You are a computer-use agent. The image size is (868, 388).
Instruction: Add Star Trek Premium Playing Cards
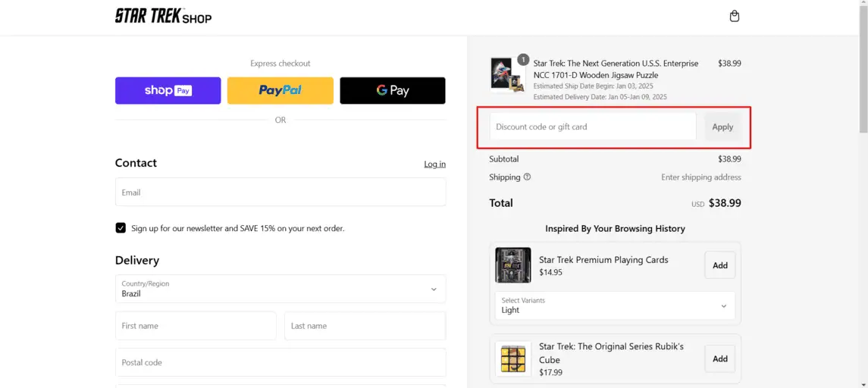[719, 265]
